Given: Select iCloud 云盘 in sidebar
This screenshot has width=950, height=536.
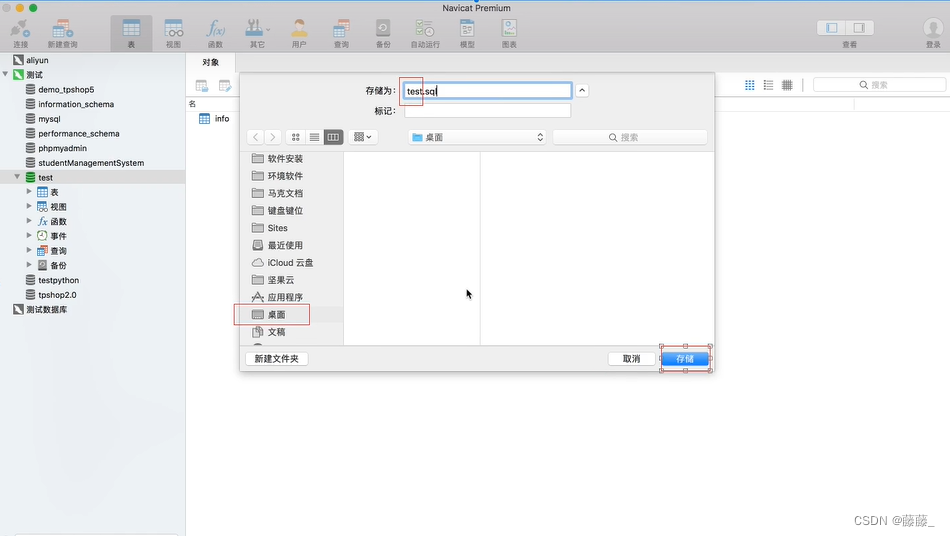Looking at the screenshot, I should point(290,262).
